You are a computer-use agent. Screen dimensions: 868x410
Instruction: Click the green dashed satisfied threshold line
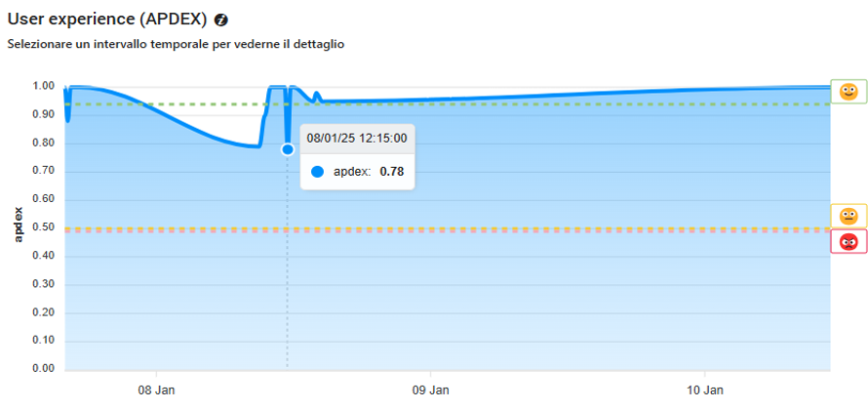tap(585, 104)
